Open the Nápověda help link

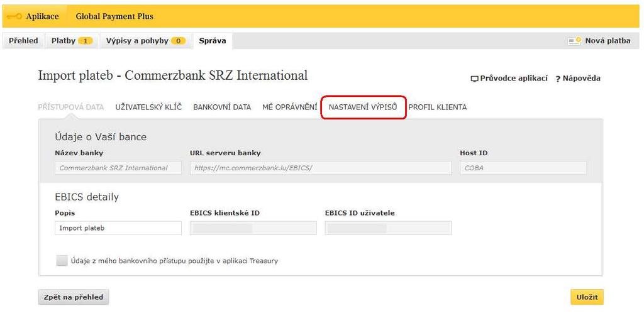click(x=578, y=79)
